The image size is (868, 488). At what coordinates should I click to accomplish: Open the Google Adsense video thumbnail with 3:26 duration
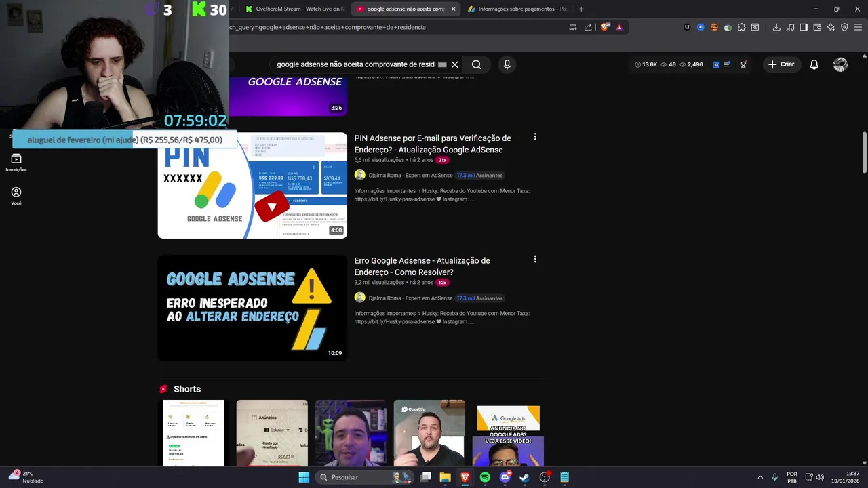pos(288,96)
